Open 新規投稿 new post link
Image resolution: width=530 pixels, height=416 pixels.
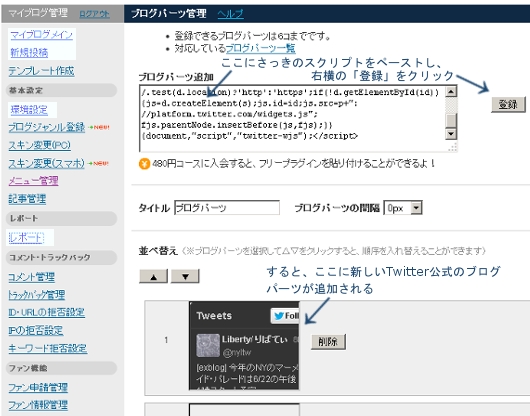click(29, 52)
